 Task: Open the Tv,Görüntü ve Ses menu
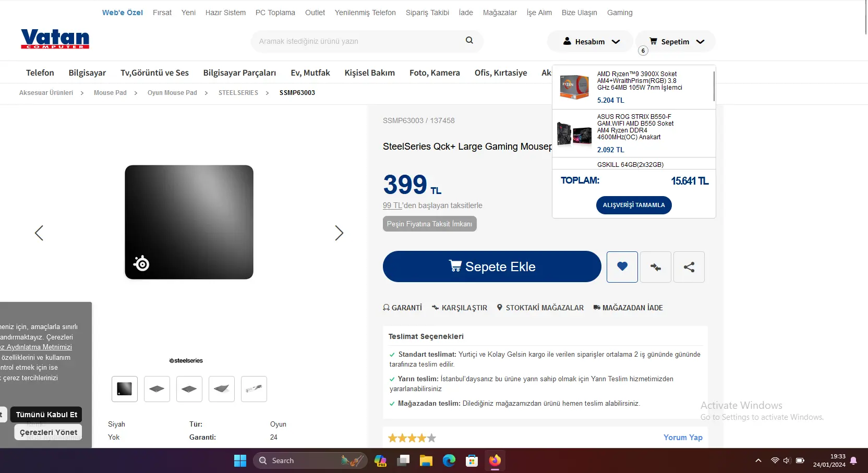click(x=154, y=72)
